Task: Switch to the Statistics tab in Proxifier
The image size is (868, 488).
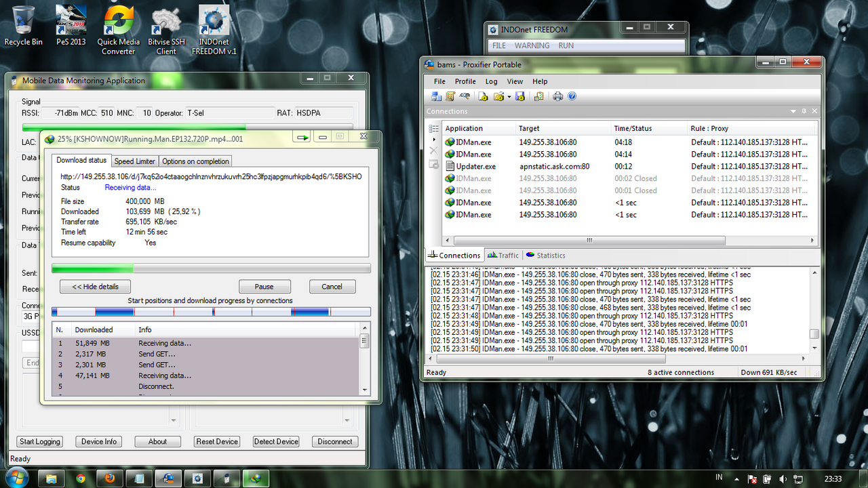Action: tap(545, 256)
